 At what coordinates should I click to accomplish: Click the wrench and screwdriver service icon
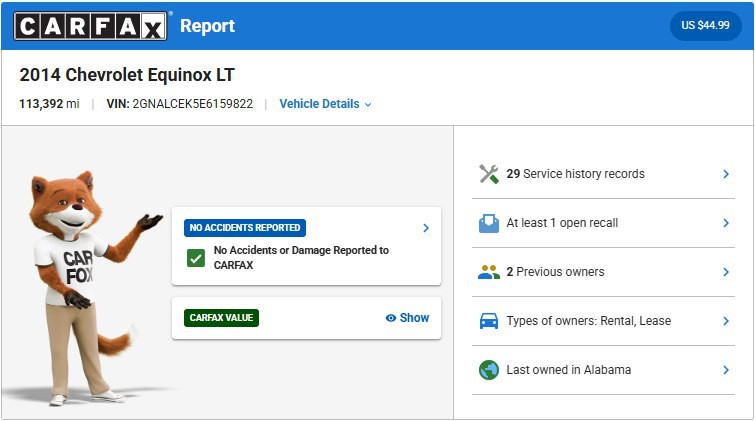489,174
